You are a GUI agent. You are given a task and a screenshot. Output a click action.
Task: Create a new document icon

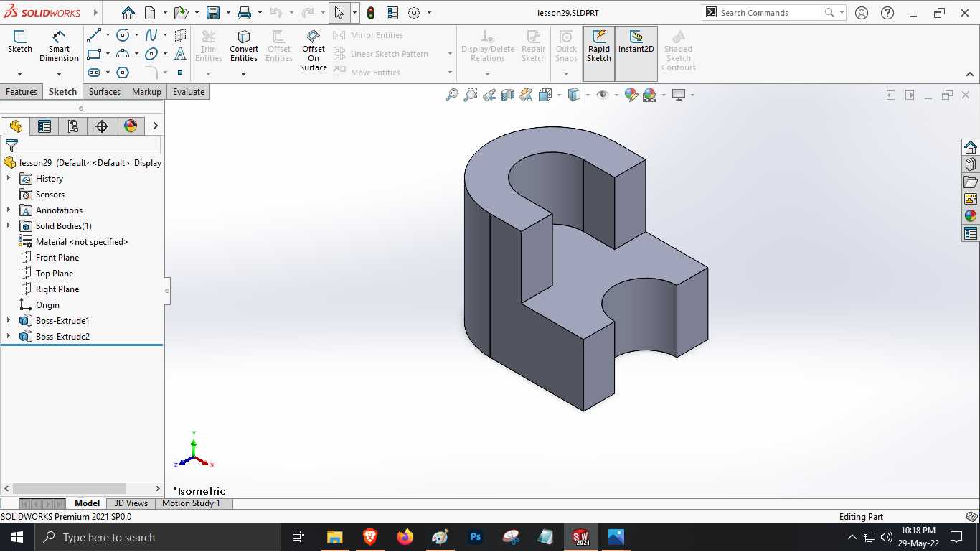[150, 13]
